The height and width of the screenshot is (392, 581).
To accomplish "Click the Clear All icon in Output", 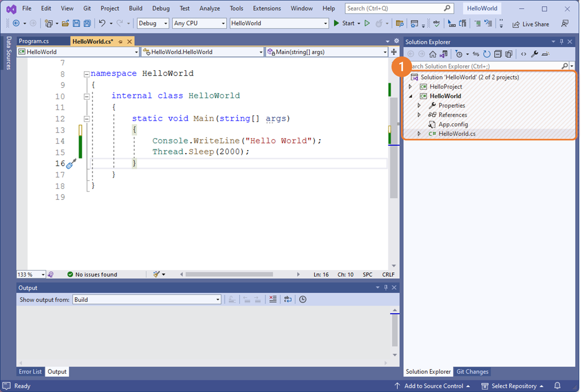I will click(273, 299).
